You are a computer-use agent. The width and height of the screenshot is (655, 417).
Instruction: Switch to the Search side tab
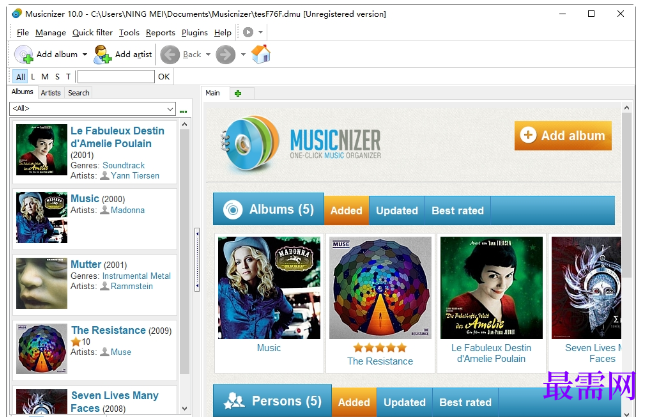point(79,93)
